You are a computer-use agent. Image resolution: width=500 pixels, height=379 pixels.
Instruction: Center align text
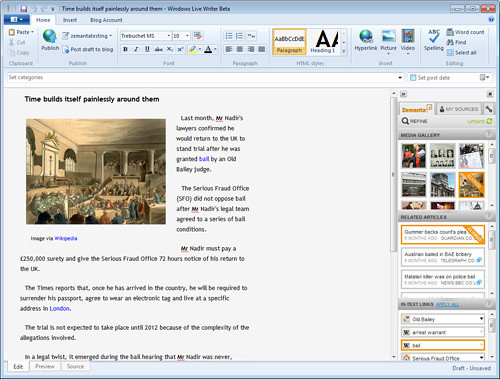point(240,49)
